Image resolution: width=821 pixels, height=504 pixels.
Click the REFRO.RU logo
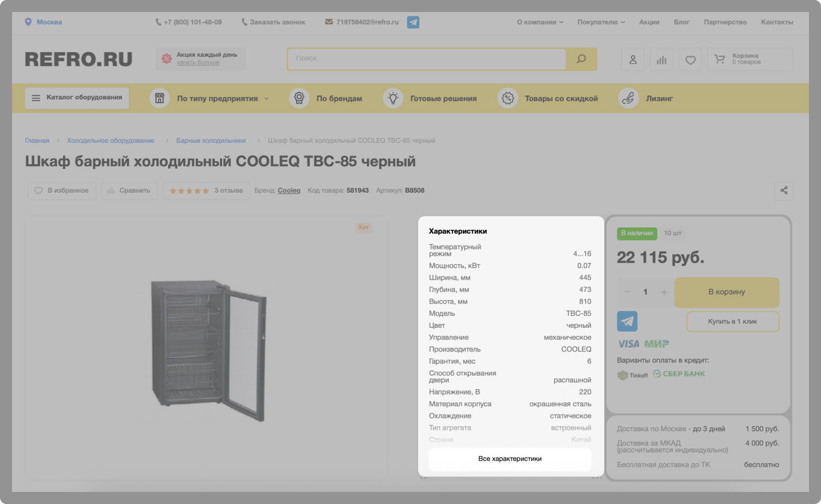click(79, 59)
